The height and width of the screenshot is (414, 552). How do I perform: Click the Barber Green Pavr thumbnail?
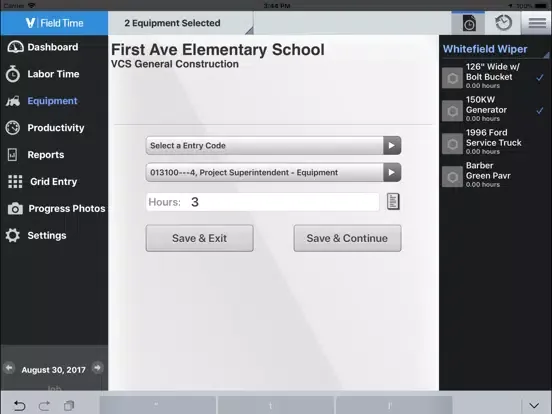(452, 177)
